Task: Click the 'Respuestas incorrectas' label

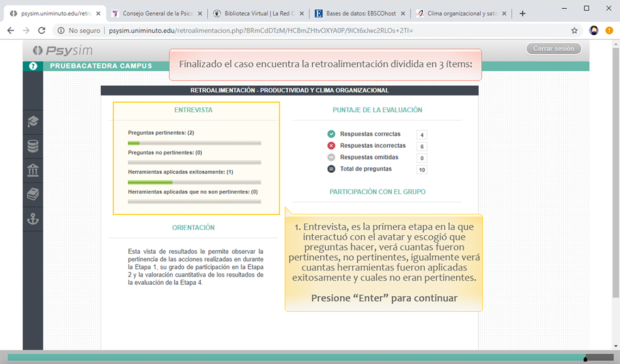Action: point(373,146)
